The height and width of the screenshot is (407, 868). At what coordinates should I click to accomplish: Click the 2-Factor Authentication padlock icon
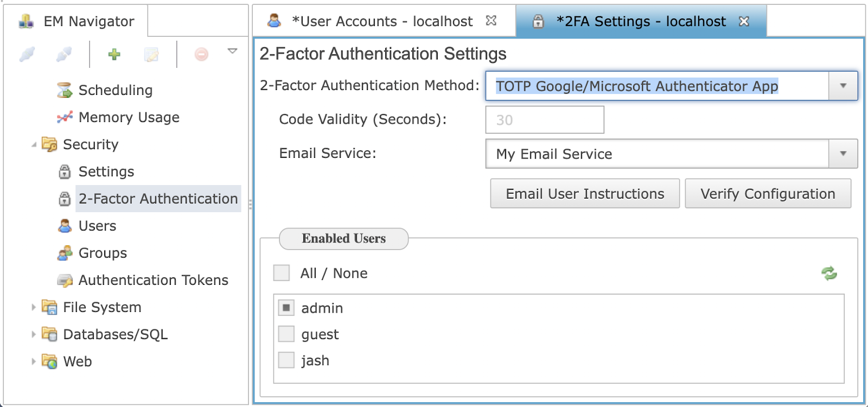[65, 199]
